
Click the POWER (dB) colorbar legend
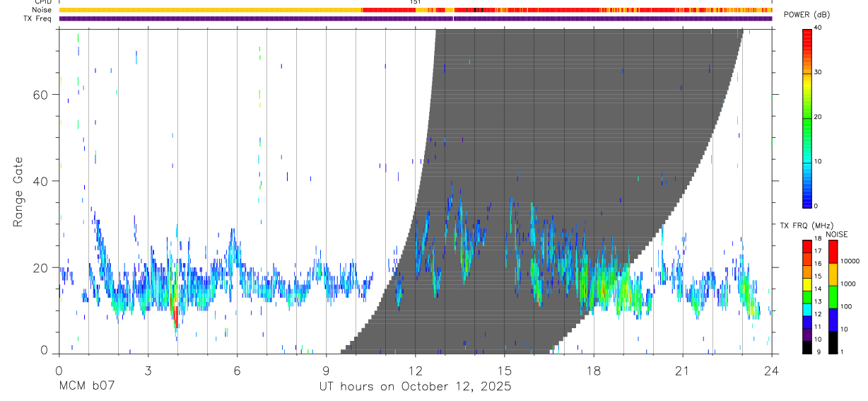(807, 117)
